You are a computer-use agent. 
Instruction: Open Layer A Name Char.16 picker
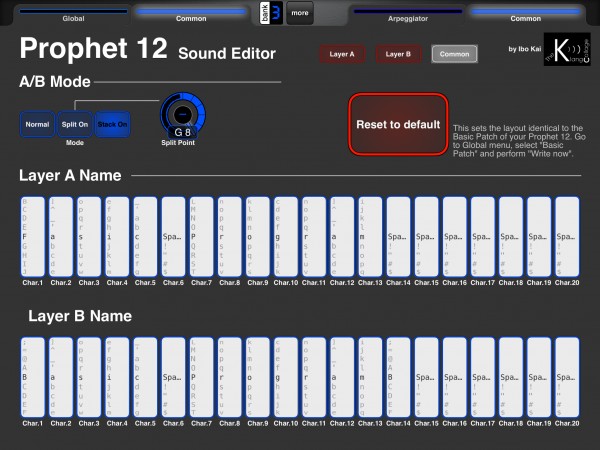(x=455, y=237)
